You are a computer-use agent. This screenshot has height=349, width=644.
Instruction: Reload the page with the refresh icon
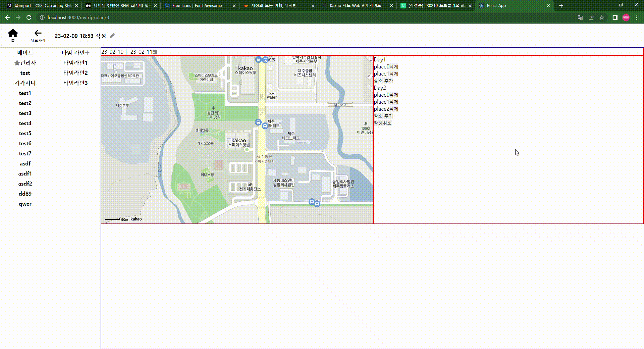pos(29,17)
